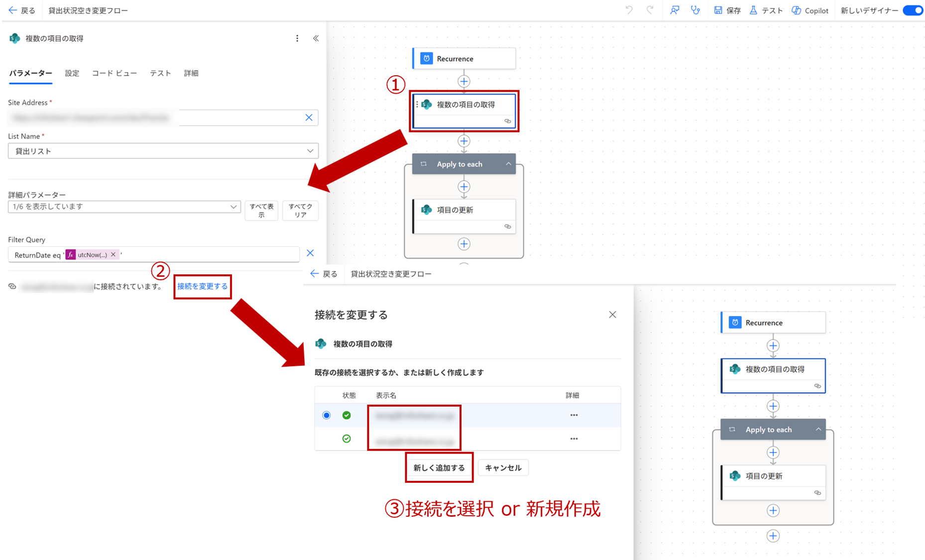The image size is (925, 560).
Task: Open the three-dot menu of action panel
Action: coord(297,38)
